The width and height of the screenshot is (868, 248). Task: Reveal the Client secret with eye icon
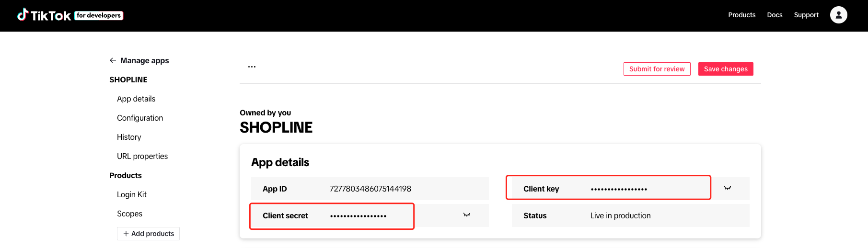(467, 215)
